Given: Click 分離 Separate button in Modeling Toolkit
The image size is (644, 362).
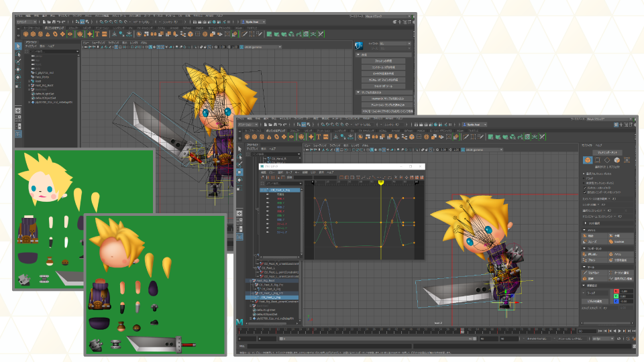Looking at the screenshot, I should coord(621,236).
